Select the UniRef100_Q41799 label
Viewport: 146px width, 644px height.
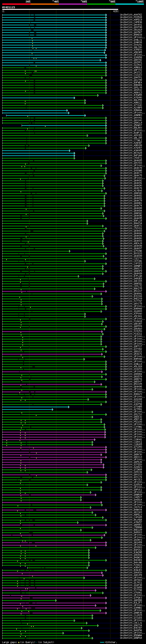131,80
